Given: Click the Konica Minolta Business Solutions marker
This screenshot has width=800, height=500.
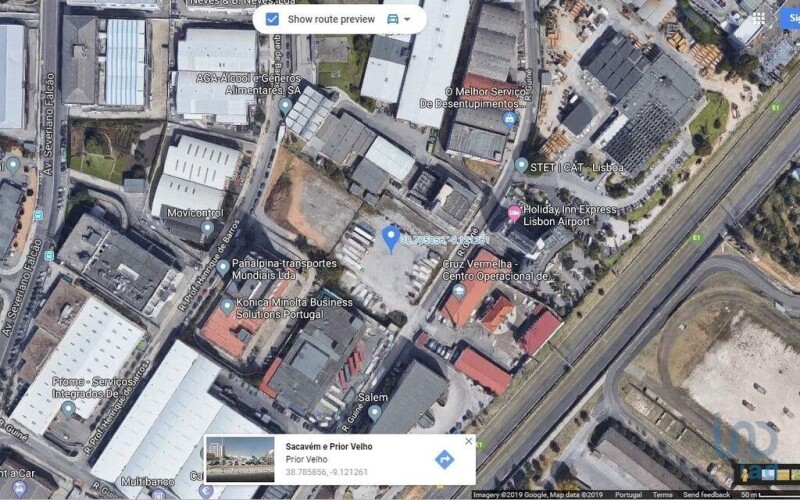Looking at the screenshot, I should click(x=227, y=307).
